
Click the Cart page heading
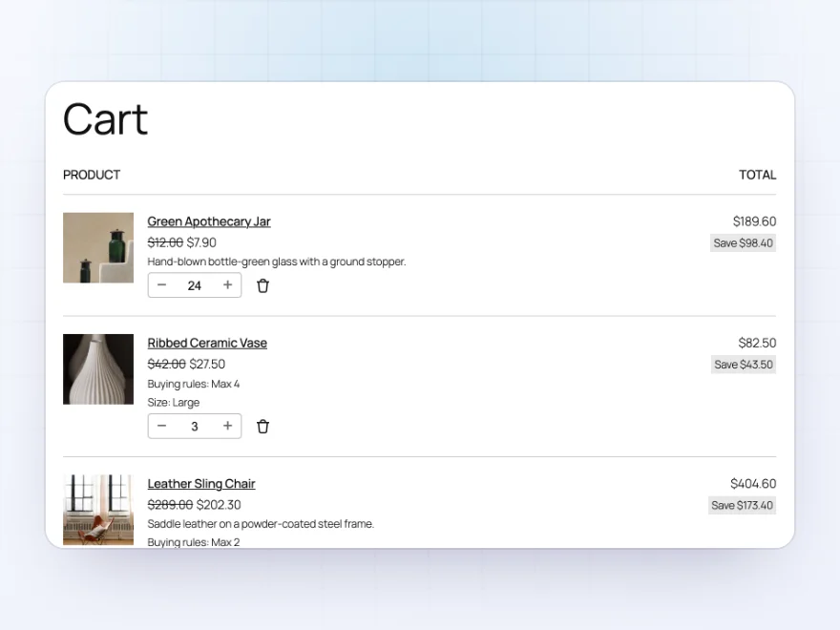[106, 119]
